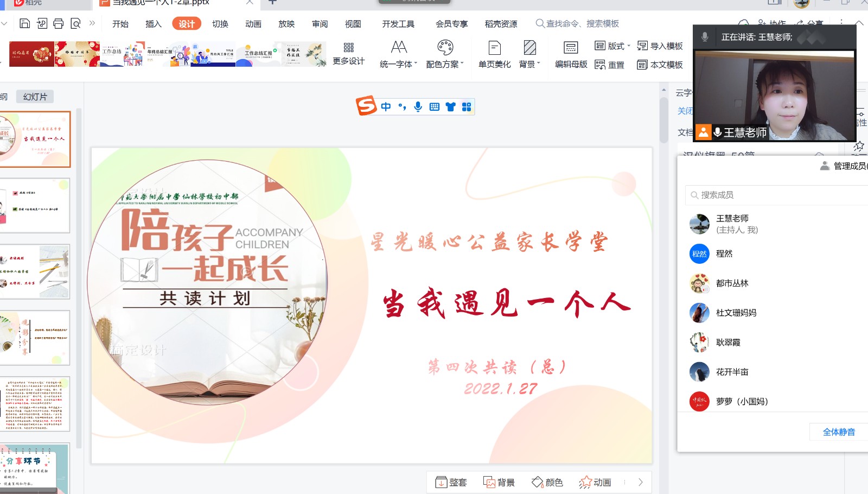
Task: Click the 搜索成员 search field
Action: [x=777, y=195]
